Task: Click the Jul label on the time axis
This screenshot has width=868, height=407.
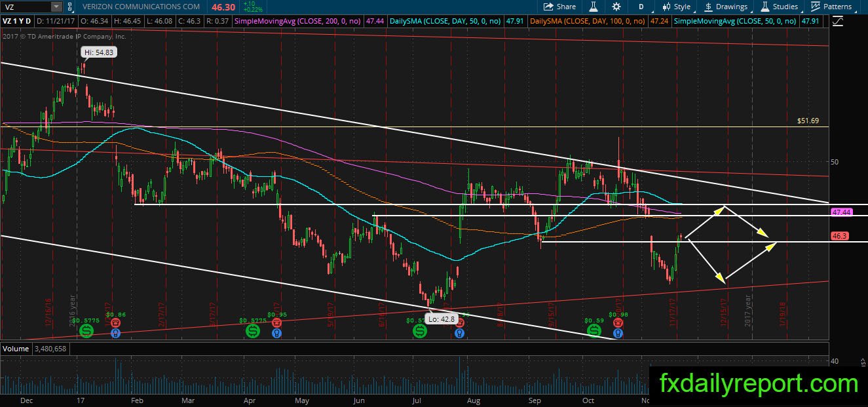Action: (417, 400)
